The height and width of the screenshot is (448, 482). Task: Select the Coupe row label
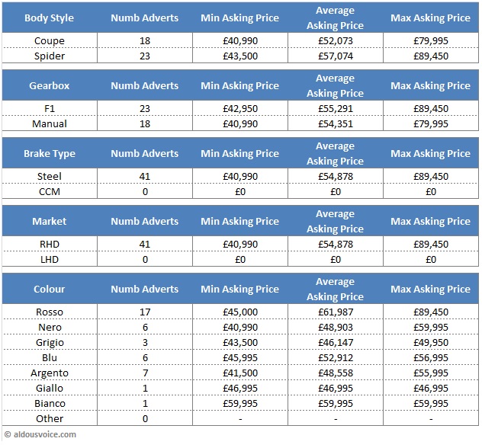tap(50, 40)
